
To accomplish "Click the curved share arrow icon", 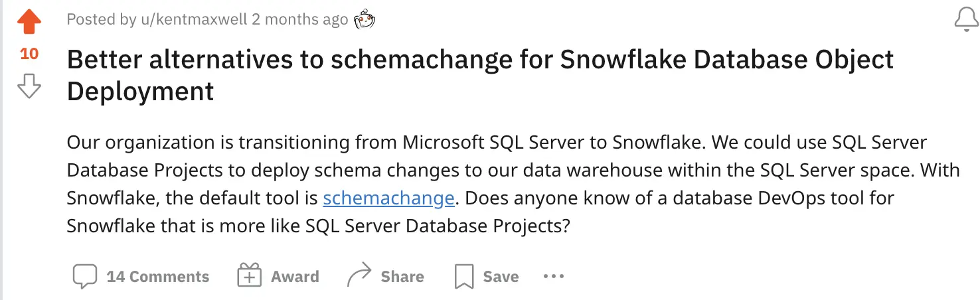I will point(359,276).
